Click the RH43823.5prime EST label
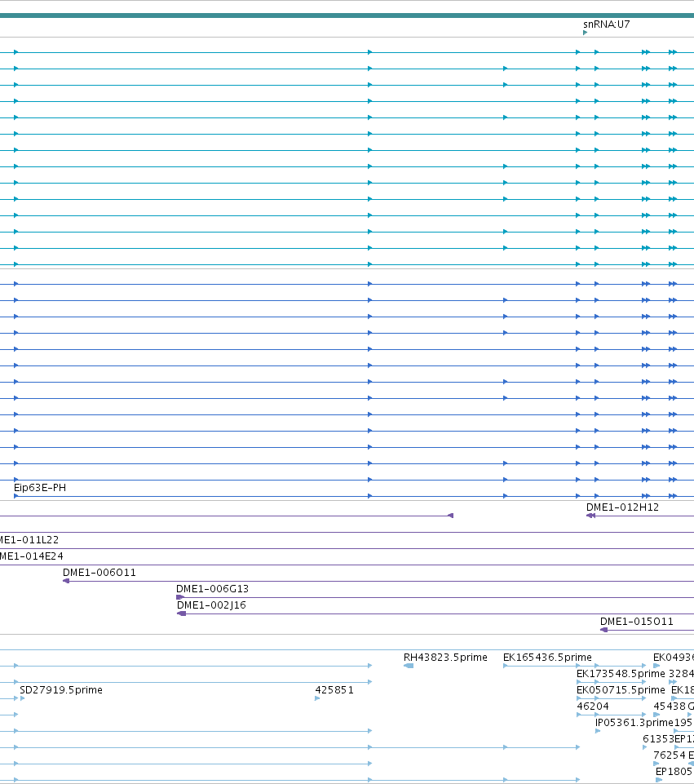Image resolution: width=694 pixels, height=784 pixels. point(445,658)
